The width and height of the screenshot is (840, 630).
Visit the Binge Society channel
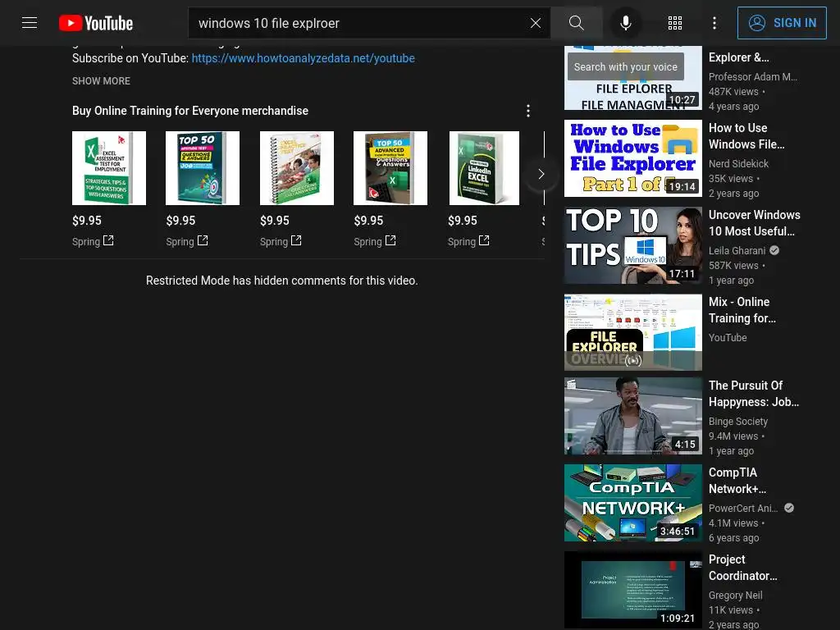[x=737, y=422]
